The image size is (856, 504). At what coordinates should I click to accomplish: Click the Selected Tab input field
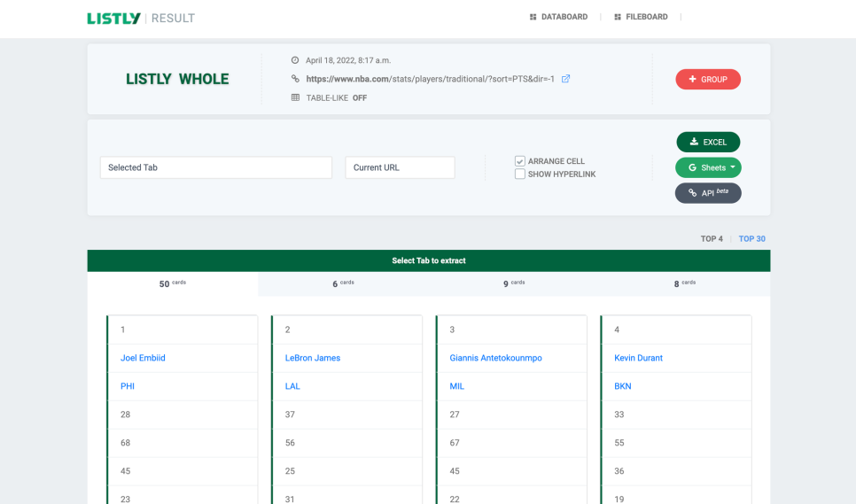(x=216, y=167)
